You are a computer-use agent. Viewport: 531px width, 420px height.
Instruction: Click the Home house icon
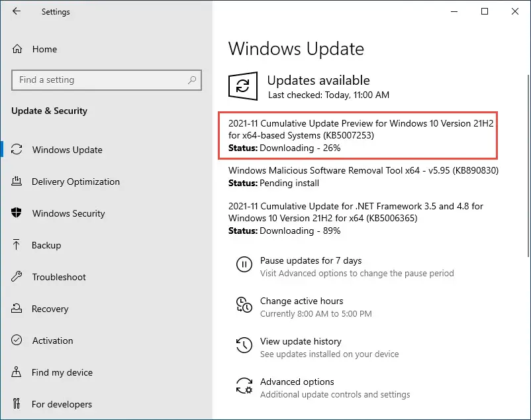pyautogui.click(x=17, y=49)
